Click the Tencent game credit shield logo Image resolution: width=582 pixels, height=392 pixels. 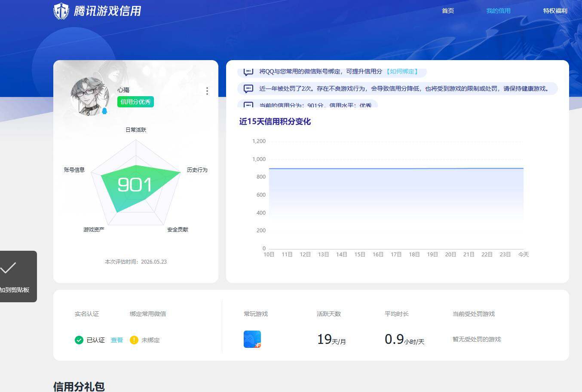[x=61, y=11]
